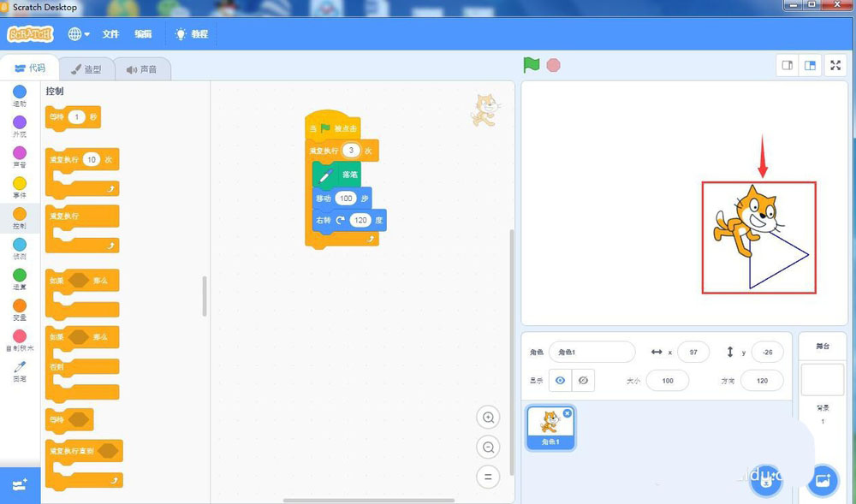Enter full screen stage mode
Image resolution: width=856 pixels, height=504 pixels.
point(835,65)
